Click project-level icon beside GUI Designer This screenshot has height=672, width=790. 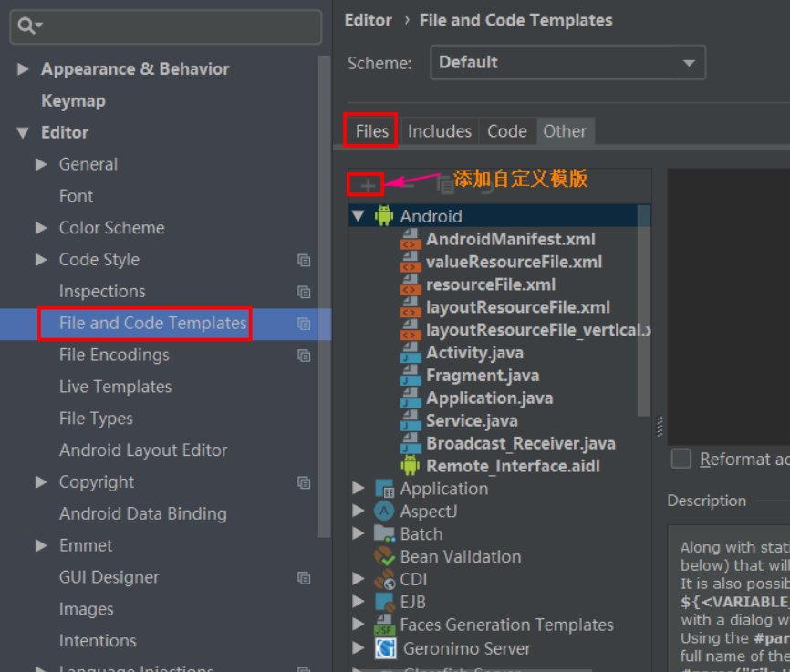coord(304,577)
